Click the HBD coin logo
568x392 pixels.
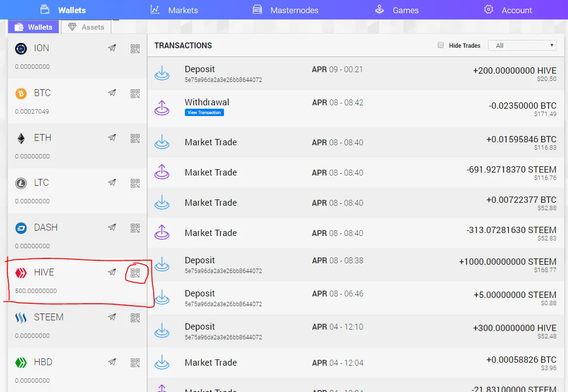[21, 363]
